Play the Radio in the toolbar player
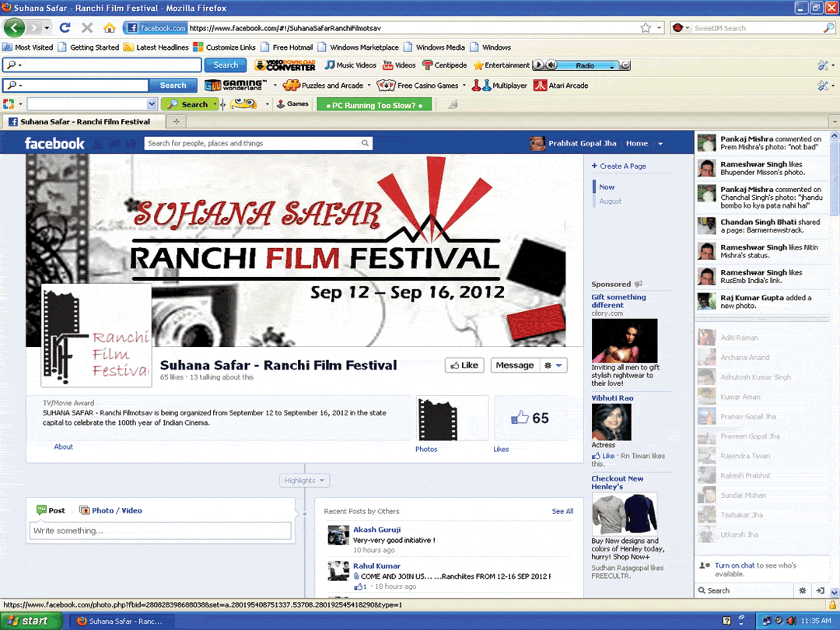Viewport: 840px width, 630px height. click(538, 65)
